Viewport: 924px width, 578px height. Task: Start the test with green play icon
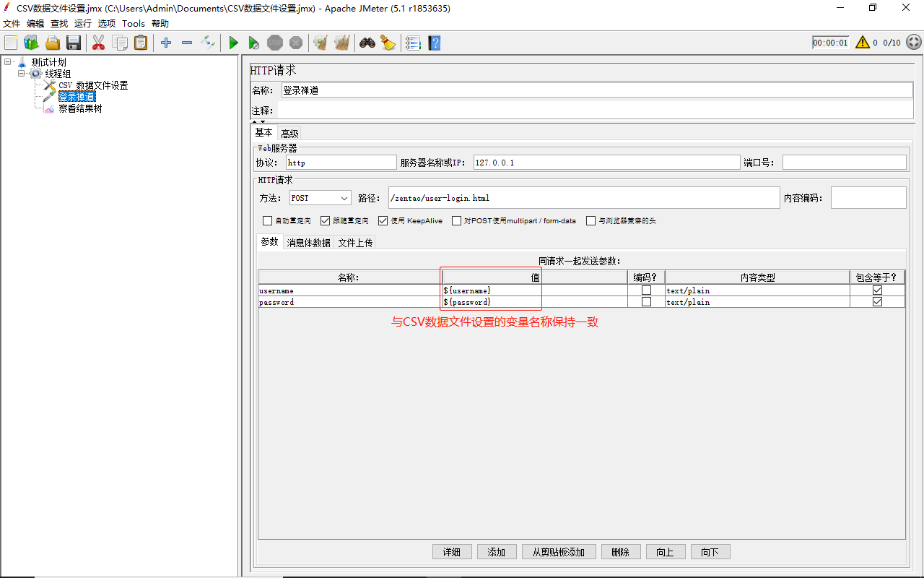233,43
